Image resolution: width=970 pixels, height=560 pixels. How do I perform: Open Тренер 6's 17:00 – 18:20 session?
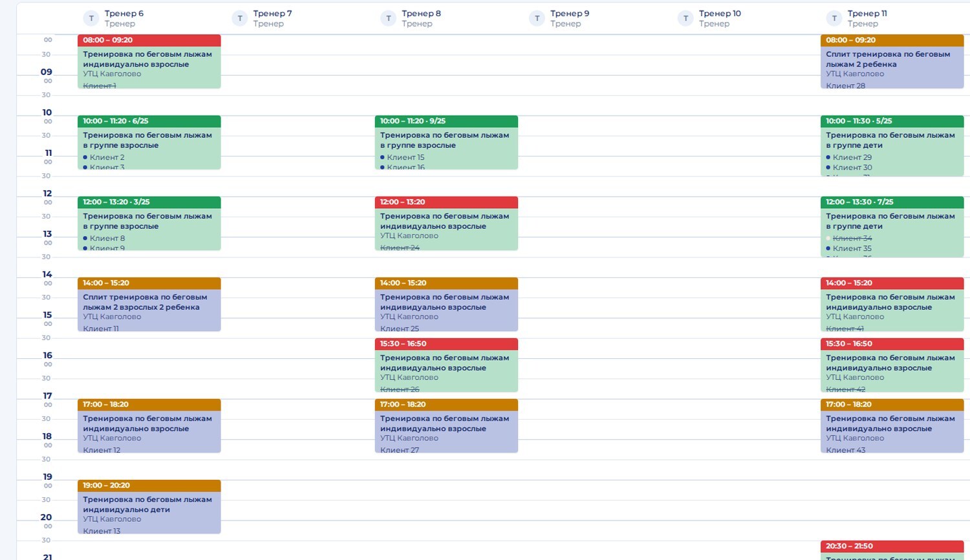[x=149, y=426]
